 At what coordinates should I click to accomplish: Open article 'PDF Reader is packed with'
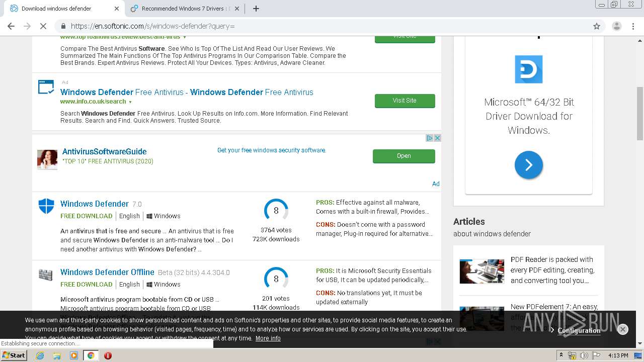[x=552, y=270]
